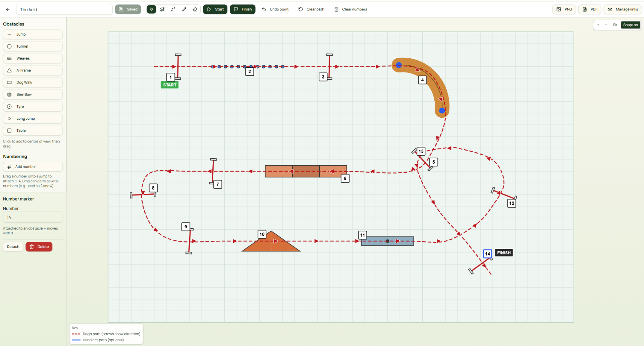644x346 pixels.
Task: Add a See-Saw obstacle
Action: [33, 95]
